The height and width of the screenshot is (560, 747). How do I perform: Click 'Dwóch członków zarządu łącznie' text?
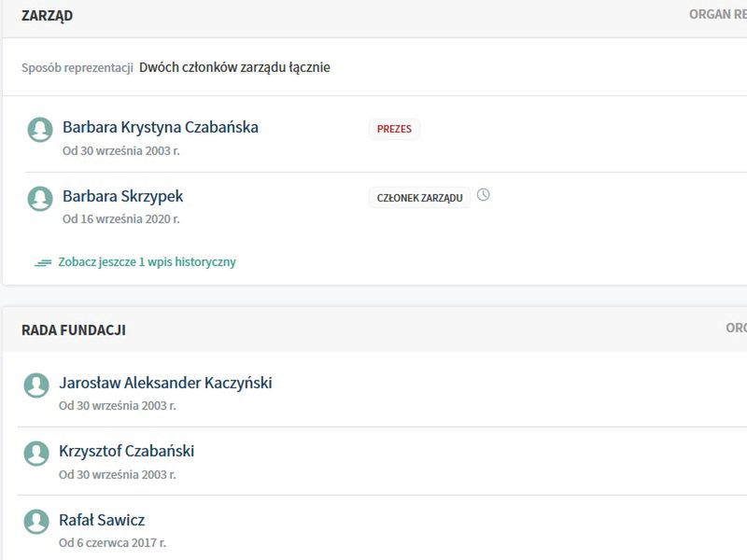(x=234, y=67)
